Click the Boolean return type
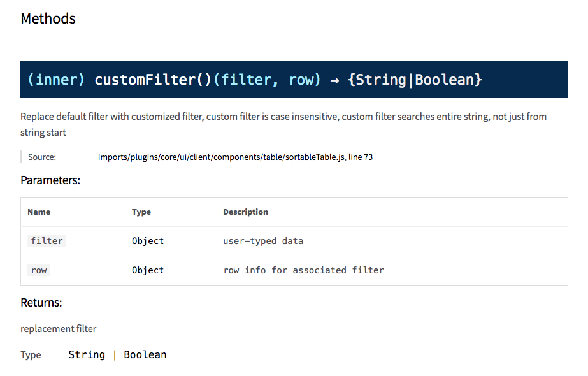This screenshot has width=588, height=376. click(x=145, y=354)
